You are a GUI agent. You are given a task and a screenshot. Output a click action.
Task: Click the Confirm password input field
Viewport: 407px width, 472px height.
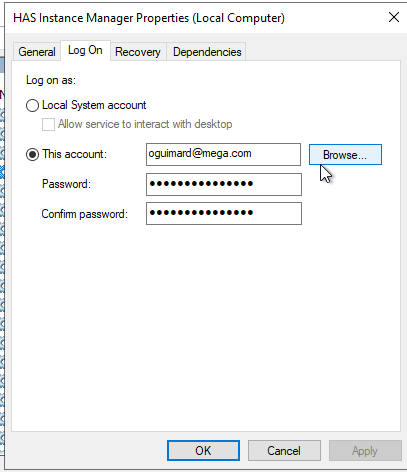point(224,213)
